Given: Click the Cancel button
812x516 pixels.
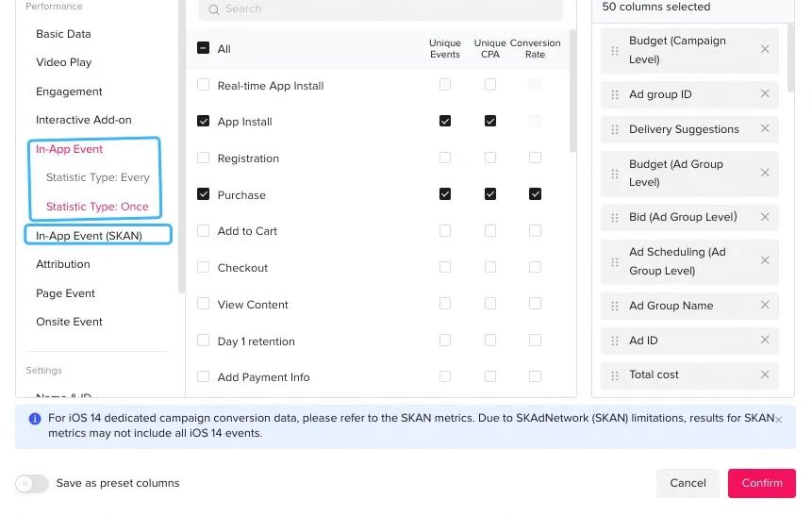Looking at the screenshot, I should coord(688,483).
